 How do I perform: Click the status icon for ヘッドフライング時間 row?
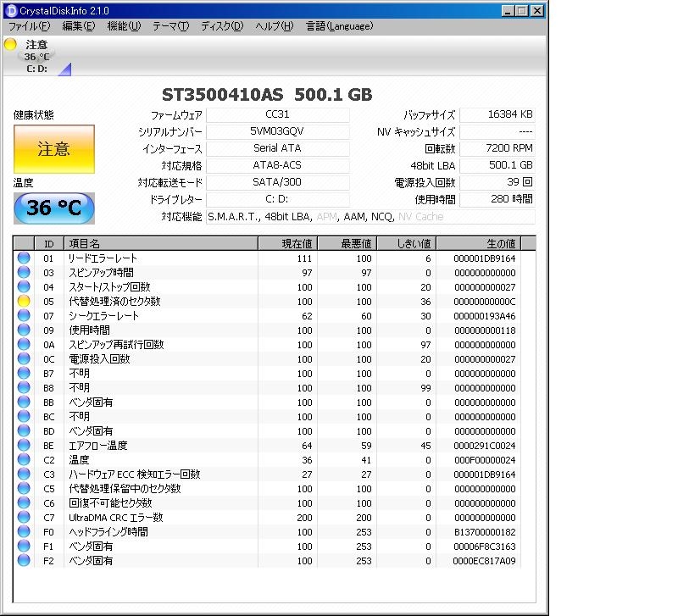pyautogui.click(x=24, y=532)
